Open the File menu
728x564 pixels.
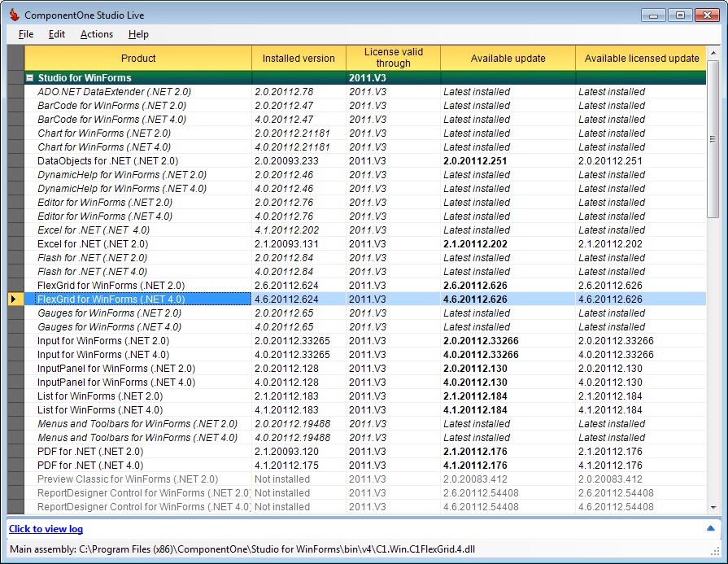point(26,34)
